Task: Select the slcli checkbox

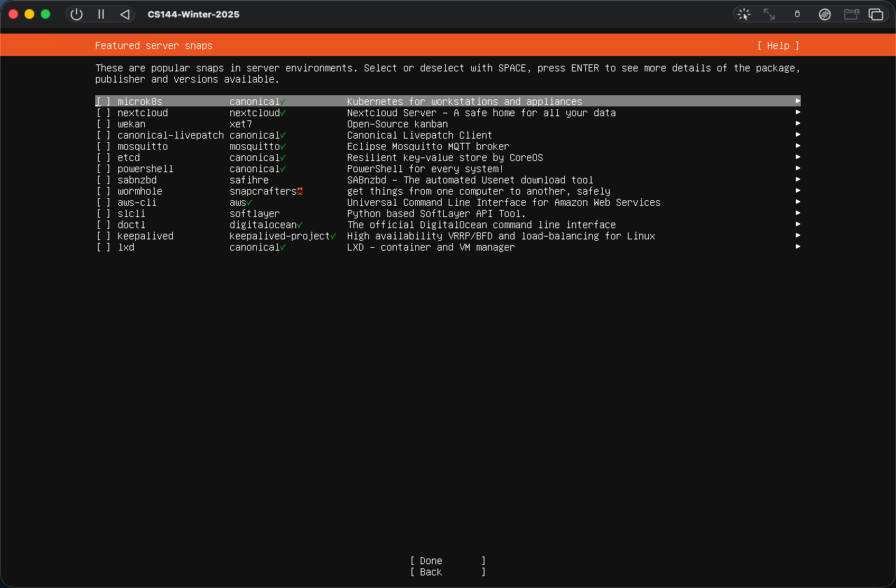Action: point(104,213)
